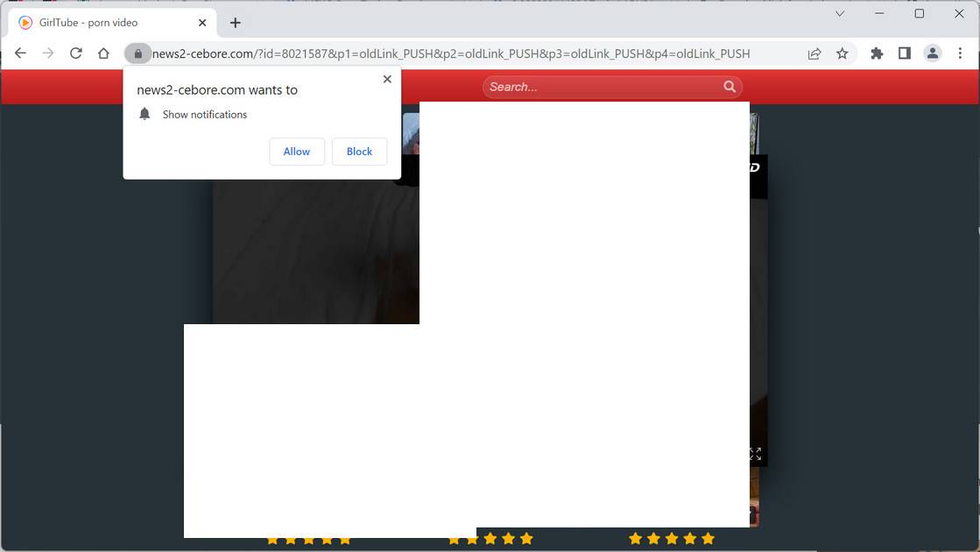Minimize the browser window
Viewport: 980px width, 552px height.
click(879, 13)
